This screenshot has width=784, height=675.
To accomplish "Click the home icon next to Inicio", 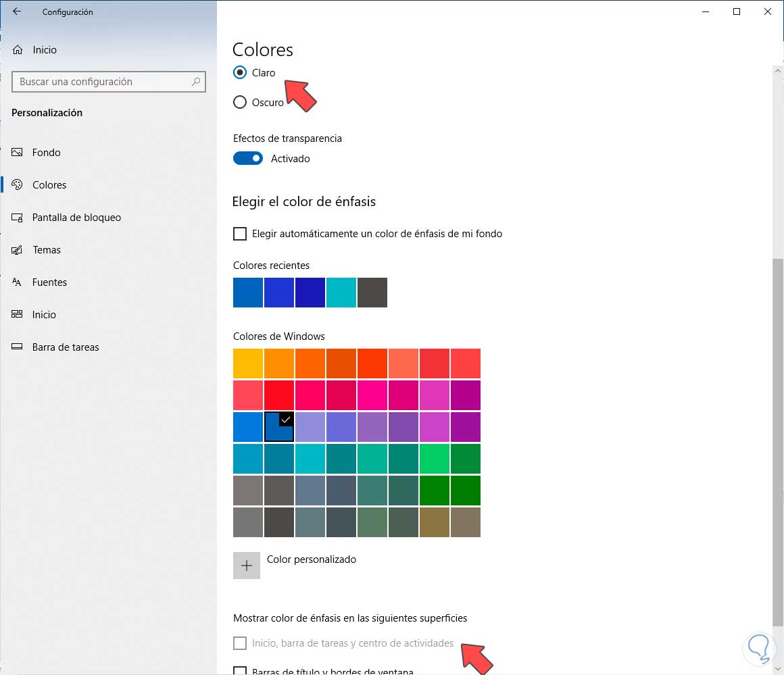I will click(x=18, y=49).
